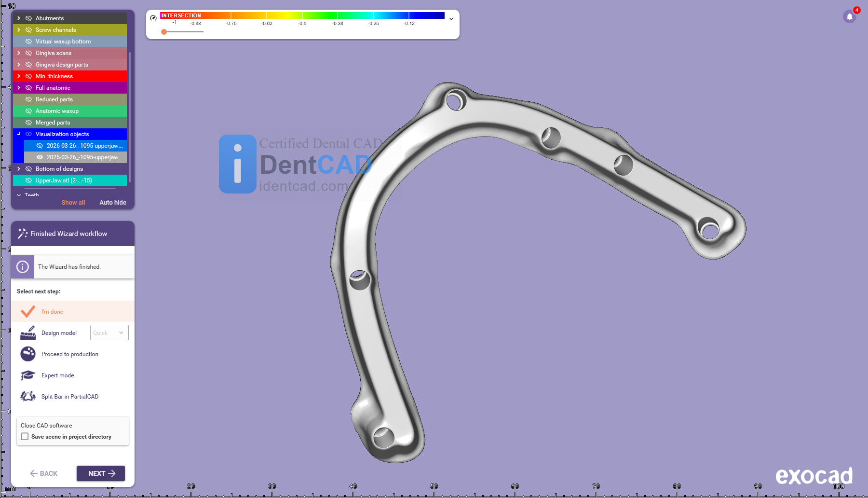Expand the Screw channels group
The width and height of the screenshot is (868, 498).
coord(19,30)
